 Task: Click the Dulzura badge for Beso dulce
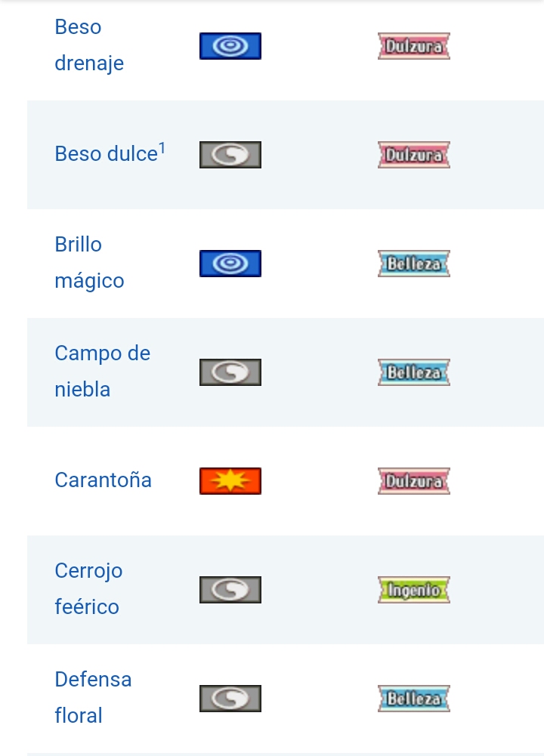pos(414,155)
